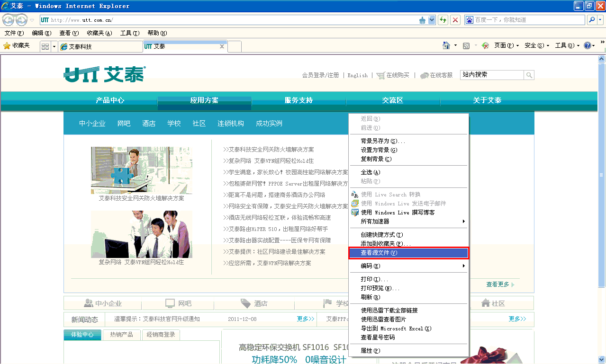This screenshot has height=364, width=606.
Task: Click the 站内搜索 input field
Action: pyautogui.click(x=492, y=75)
